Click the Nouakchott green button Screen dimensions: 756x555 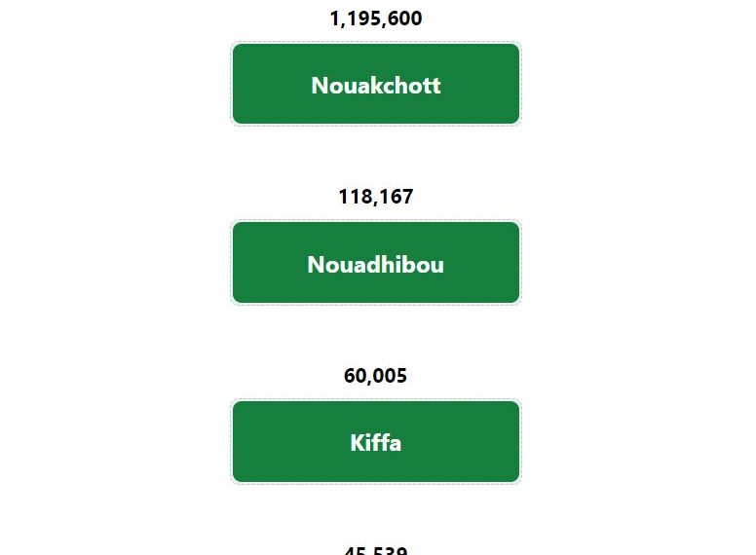pyautogui.click(x=376, y=84)
